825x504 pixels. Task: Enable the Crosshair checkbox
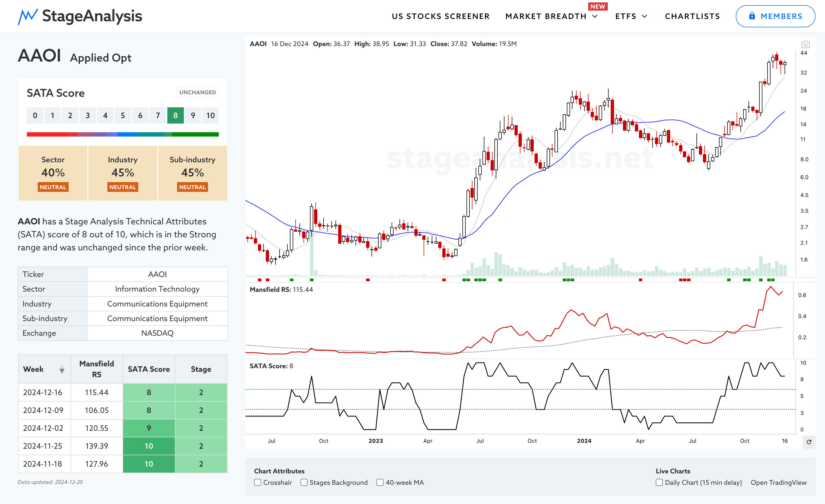257,482
